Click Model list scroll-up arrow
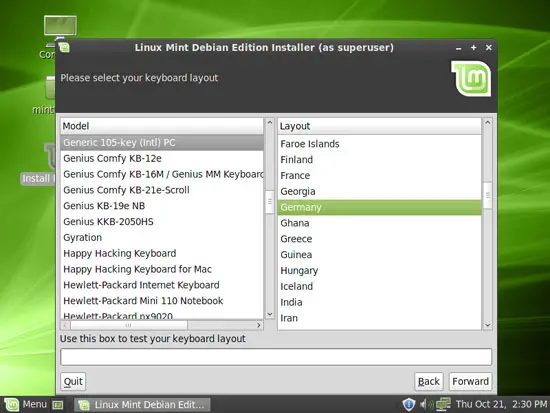 [270, 122]
